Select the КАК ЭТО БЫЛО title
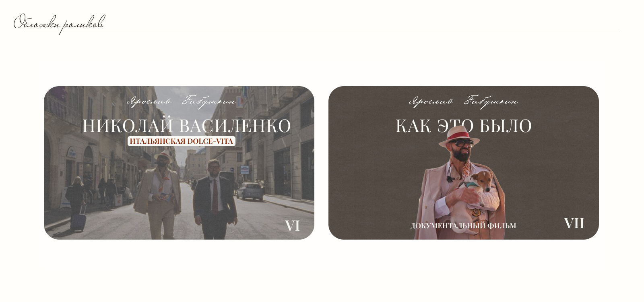 tap(464, 126)
